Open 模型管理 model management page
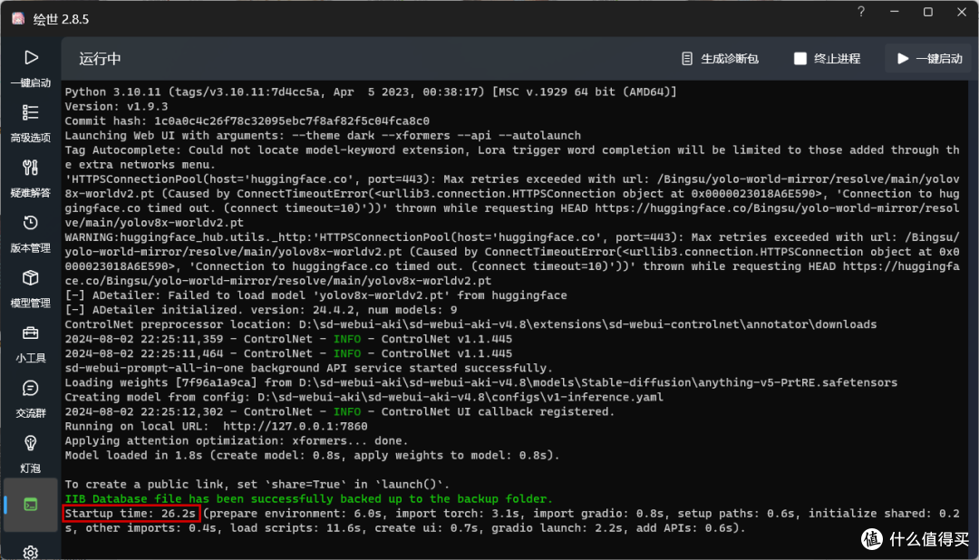The height and width of the screenshot is (560, 979). (x=31, y=289)
